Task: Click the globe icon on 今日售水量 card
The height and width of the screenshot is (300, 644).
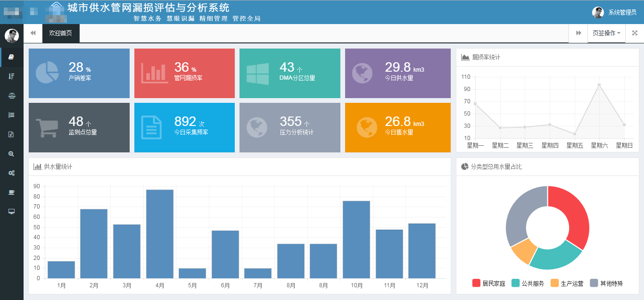Action: 367,127
